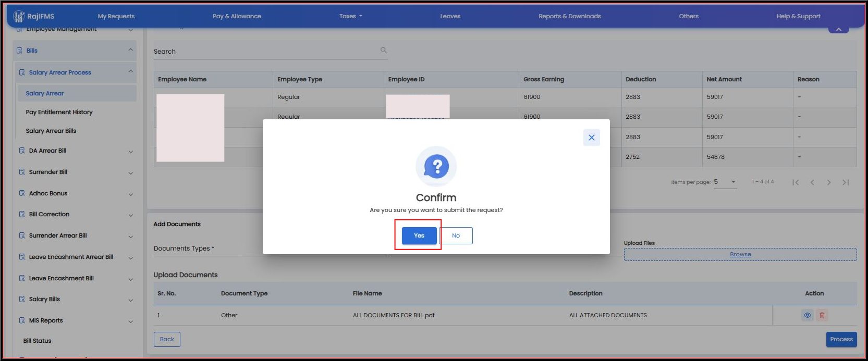Click the Back button
Image resolution: width=868 pixels, height=361 pixels.
[x=167, y=339]
